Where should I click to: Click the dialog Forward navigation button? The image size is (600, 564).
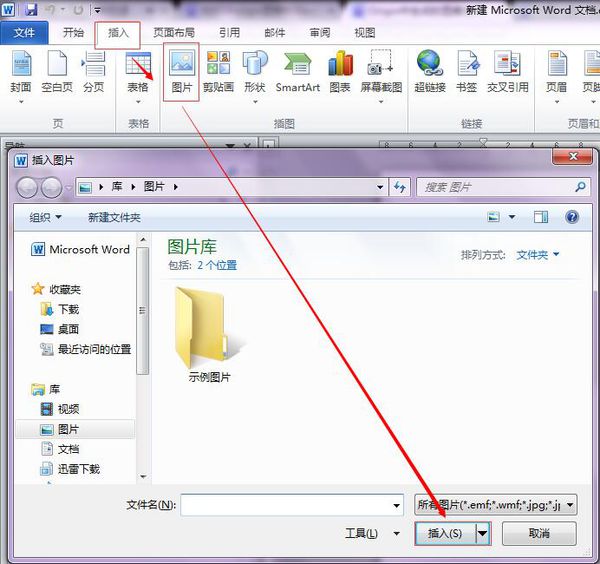pos(52,187)
